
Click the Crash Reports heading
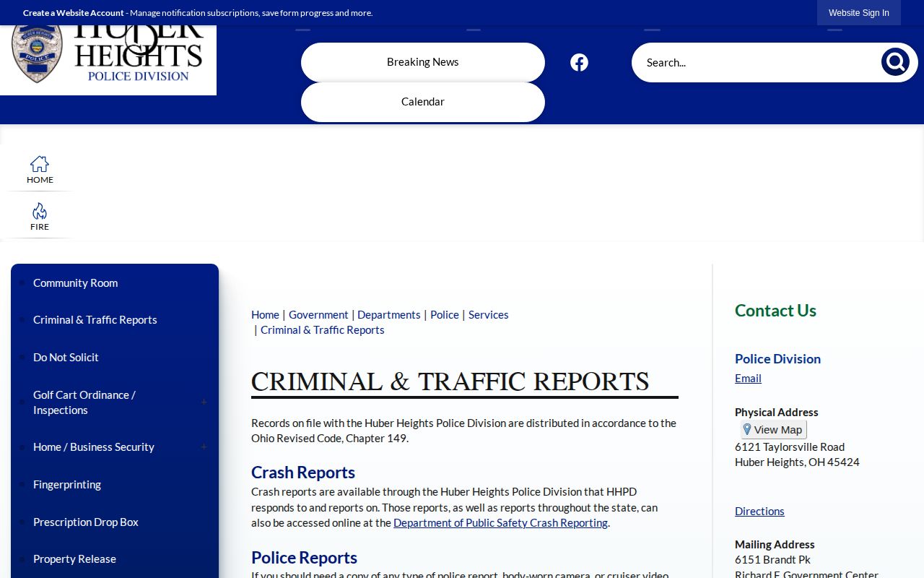303,472
